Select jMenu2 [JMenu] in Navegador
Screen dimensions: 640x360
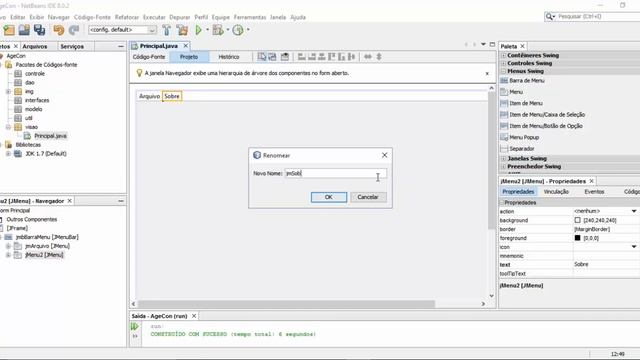[44, 255]
